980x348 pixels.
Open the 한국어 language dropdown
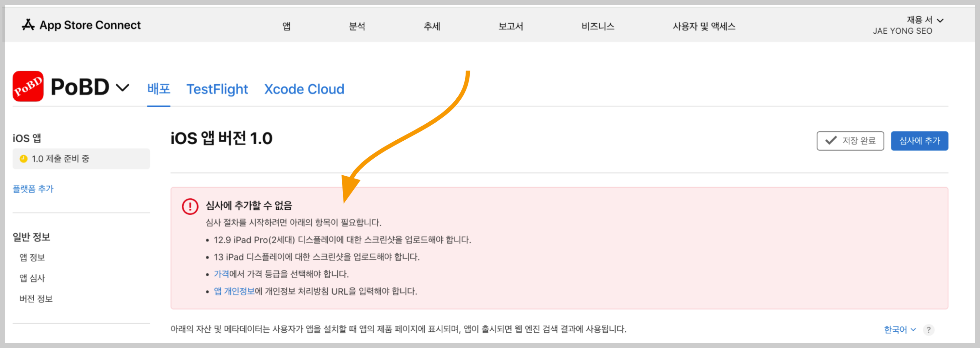900,330
